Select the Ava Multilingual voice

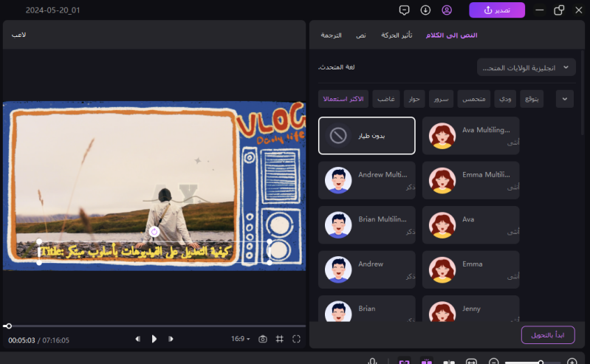click(x=470, y=136)
